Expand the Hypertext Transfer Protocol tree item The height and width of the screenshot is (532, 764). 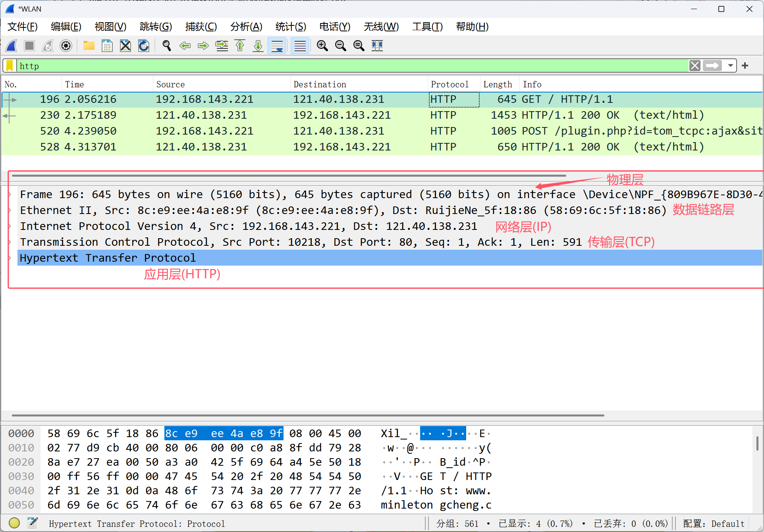coord(10,258)
